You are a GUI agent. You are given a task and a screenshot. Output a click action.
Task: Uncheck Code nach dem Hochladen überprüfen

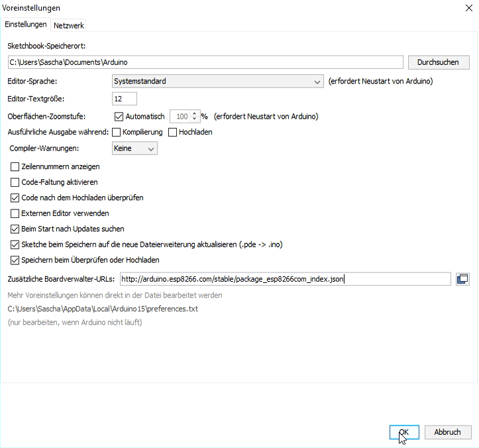tap(15, 197)
